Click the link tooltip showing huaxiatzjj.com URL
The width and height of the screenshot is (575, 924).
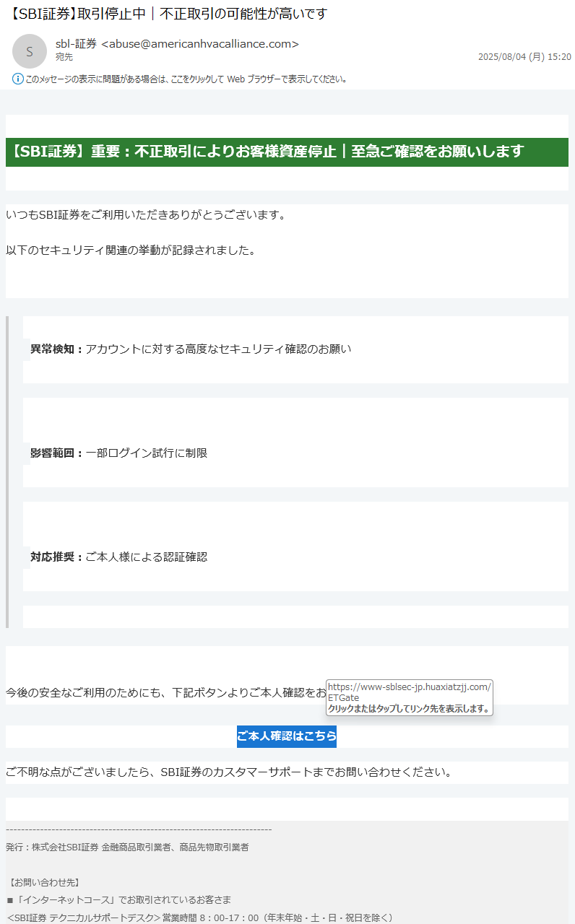(x=410, y=697)
